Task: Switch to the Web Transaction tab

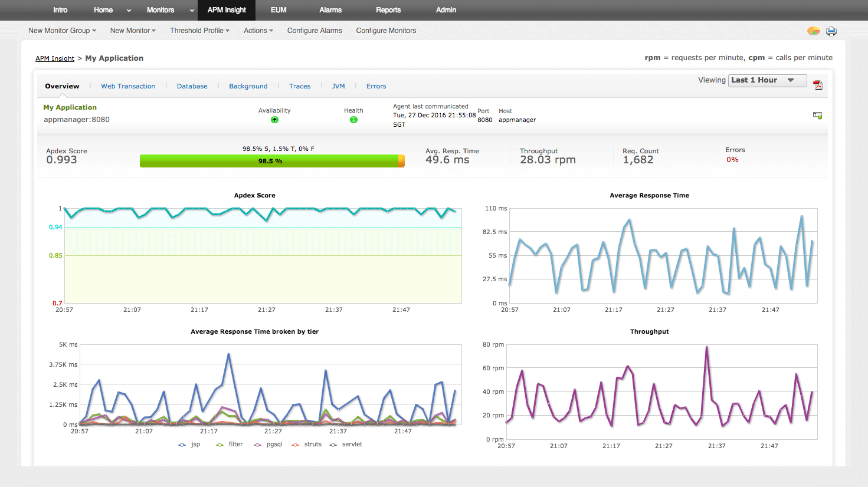Action: (x=128, y=86)
